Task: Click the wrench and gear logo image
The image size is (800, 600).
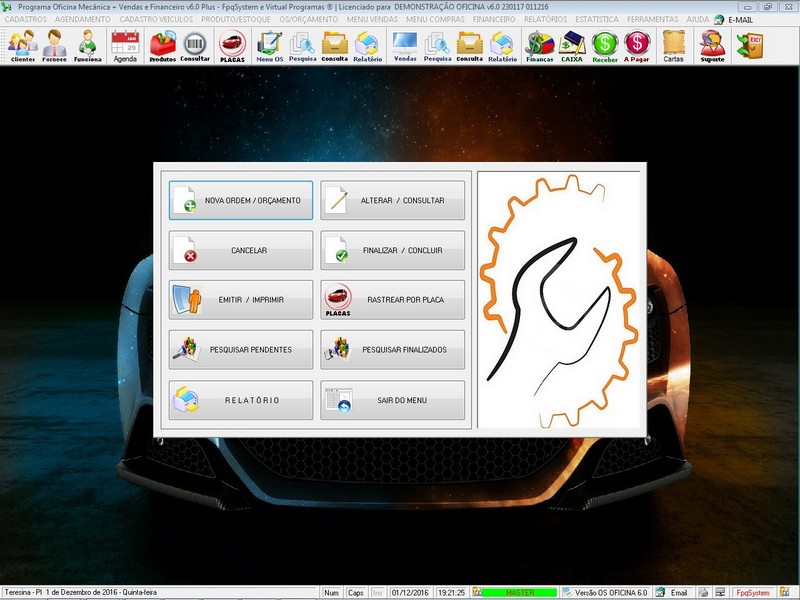Action: 559,300
